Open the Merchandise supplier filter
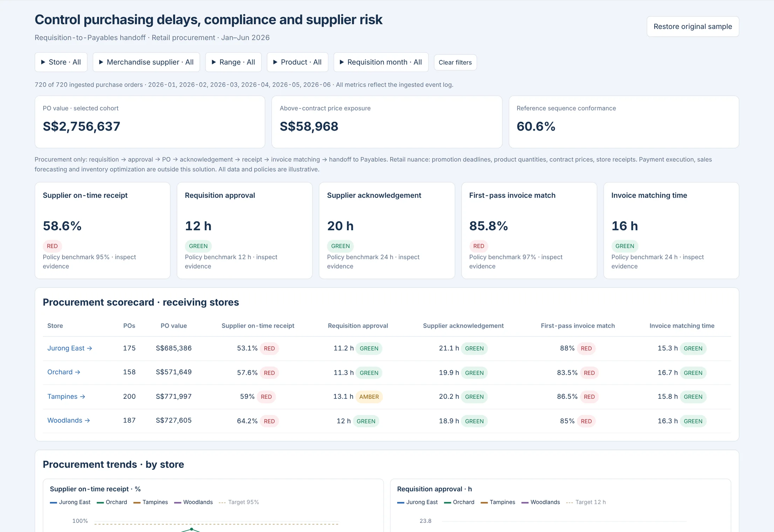The image size is (774, 532). tap(146, 62)
